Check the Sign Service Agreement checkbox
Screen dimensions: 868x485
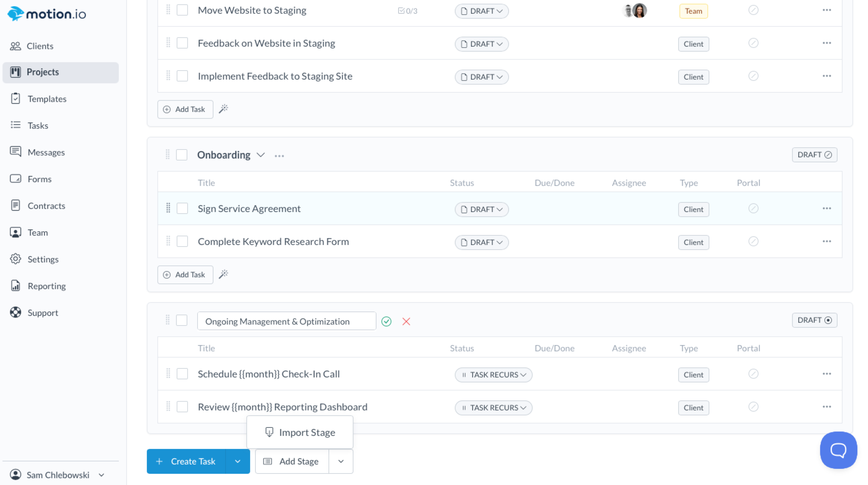pos(182,209)
